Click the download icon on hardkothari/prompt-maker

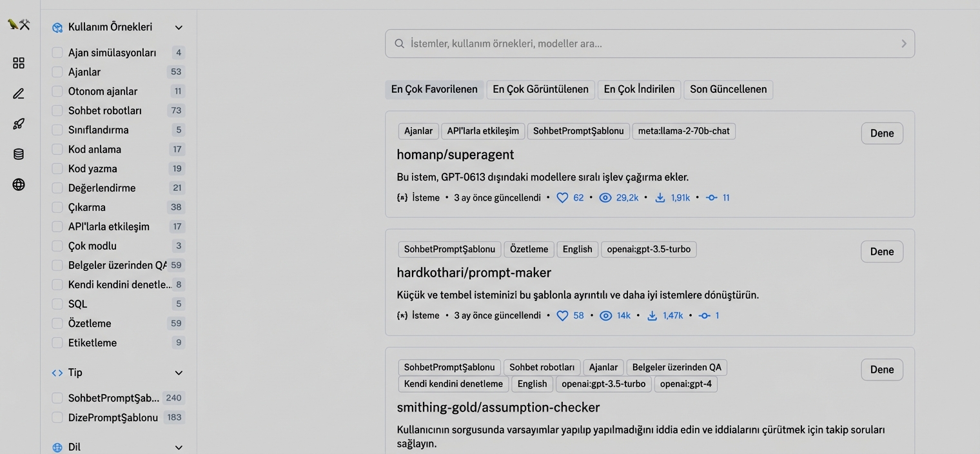coord(652,316)
